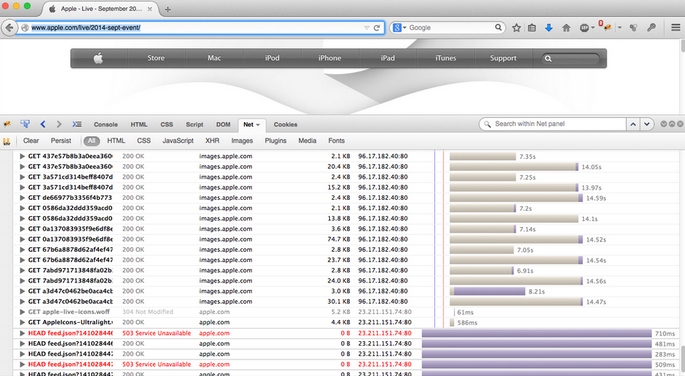Image resolution: width=685 pixels, height=376 pixels.
Task: Go forward in Firebug panel history
Action: 59,124
